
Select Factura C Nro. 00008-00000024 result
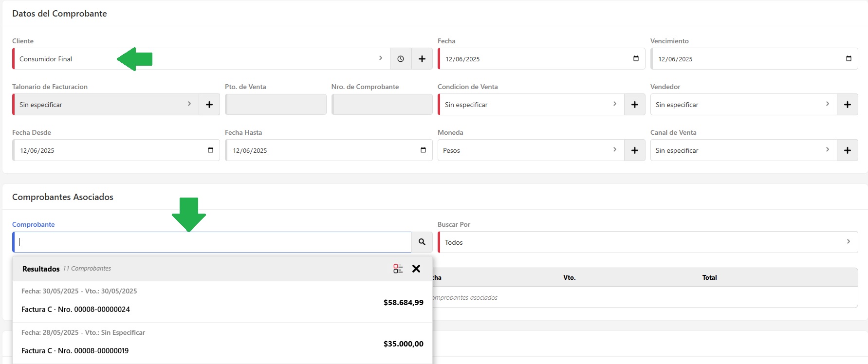point(222,302)
